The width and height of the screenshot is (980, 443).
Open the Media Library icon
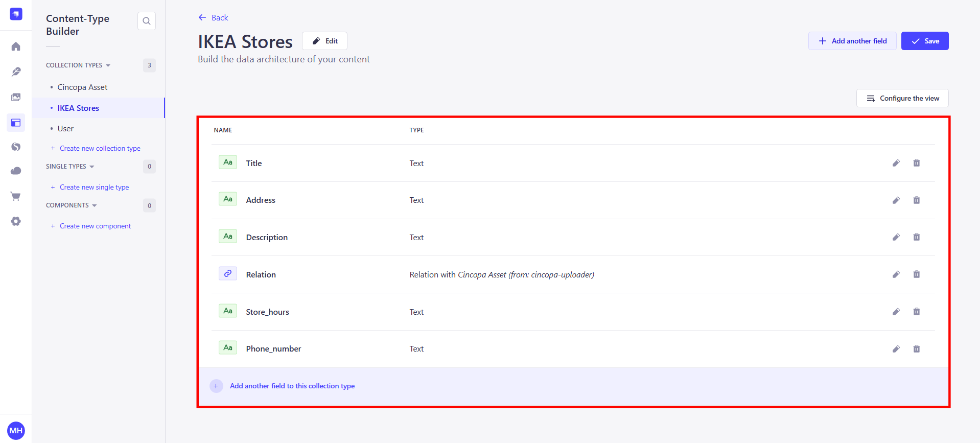pos(16,97)
